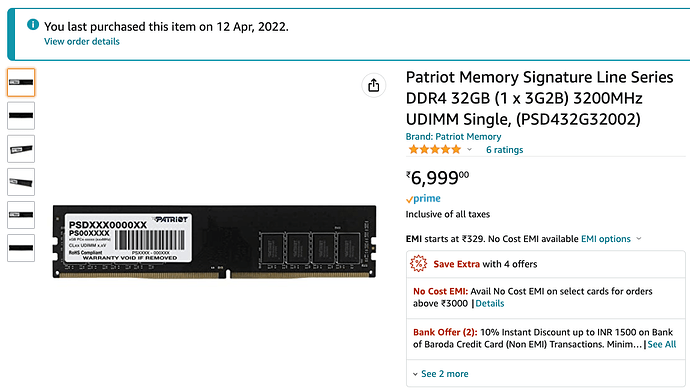Click the five-star rating icons

[435, 150]
